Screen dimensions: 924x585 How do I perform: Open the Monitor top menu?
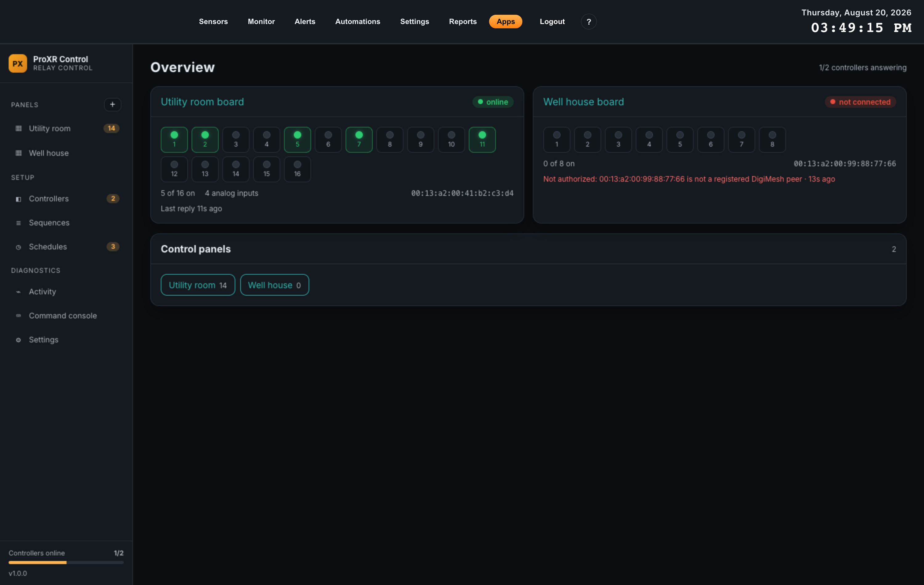pyautogui.click(x=261, y=22)
